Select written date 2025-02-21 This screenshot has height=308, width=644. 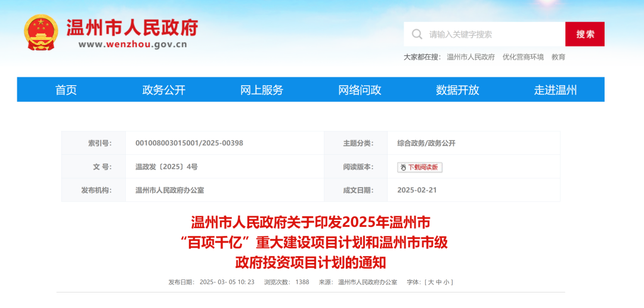417,190
